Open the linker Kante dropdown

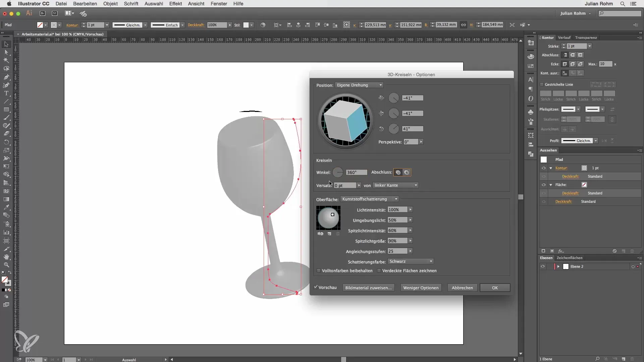click(395, 185)
